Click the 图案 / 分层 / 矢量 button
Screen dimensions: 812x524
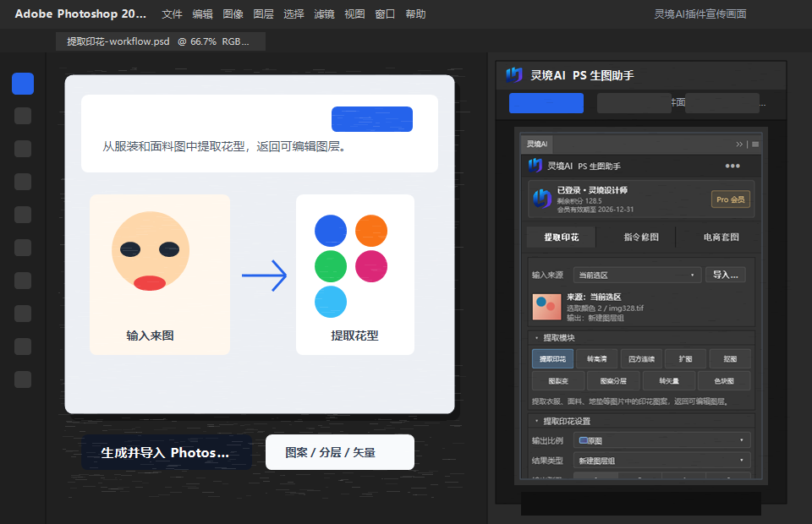click(340, 453)
